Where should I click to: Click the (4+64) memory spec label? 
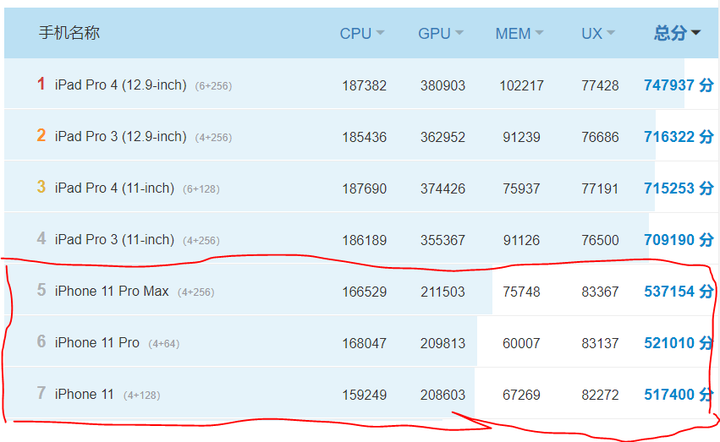pyautogui.click(x=164, y=344)
